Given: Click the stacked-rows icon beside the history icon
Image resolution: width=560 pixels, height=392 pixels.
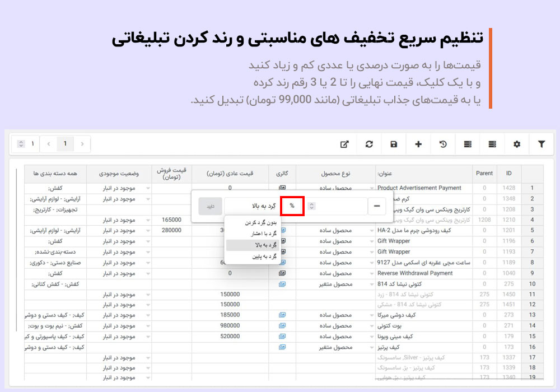Looking at the screenshot, I should (x=468, y=144).
